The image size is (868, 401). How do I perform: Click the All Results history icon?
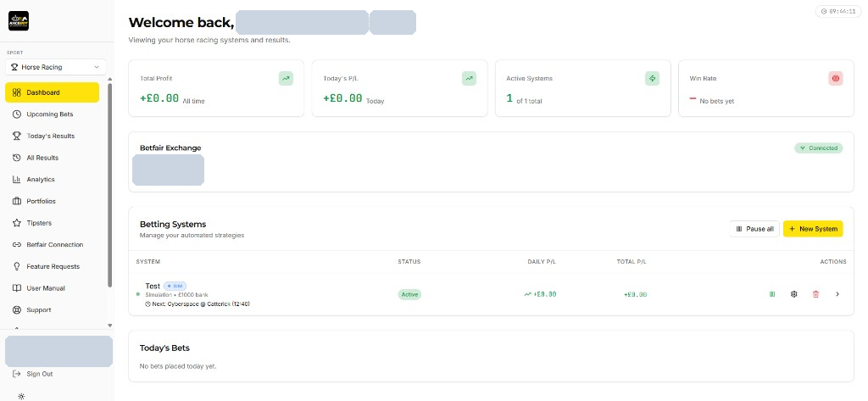[17, 158]
